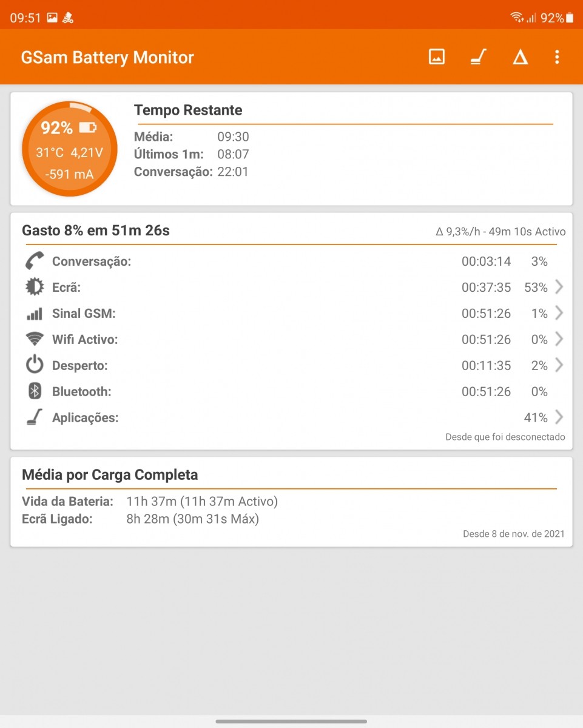Viewport: 583px width, 728px height.
Task: Tap the Média por Carga Completa card title
Action: pos(110,474)
